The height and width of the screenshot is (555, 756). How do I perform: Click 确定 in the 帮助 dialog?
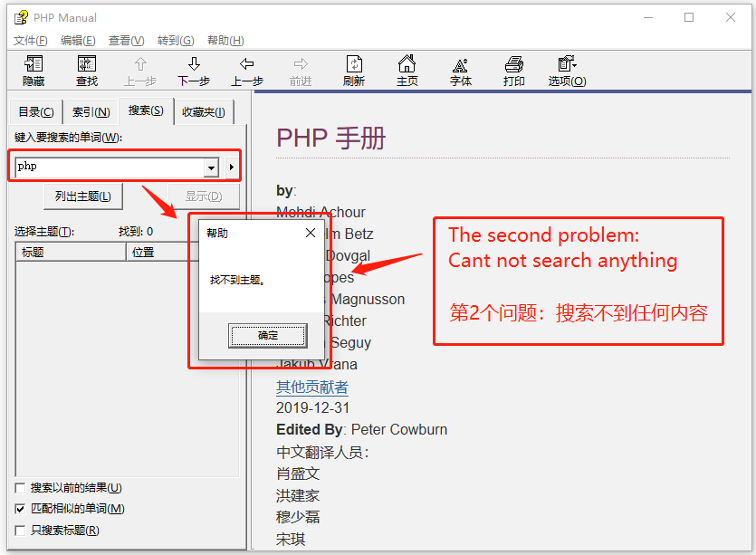coord(268,336)
